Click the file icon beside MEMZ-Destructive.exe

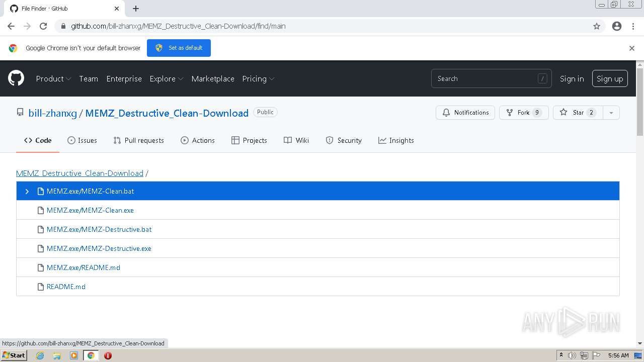pyautogui.click(x=41, y=248)
